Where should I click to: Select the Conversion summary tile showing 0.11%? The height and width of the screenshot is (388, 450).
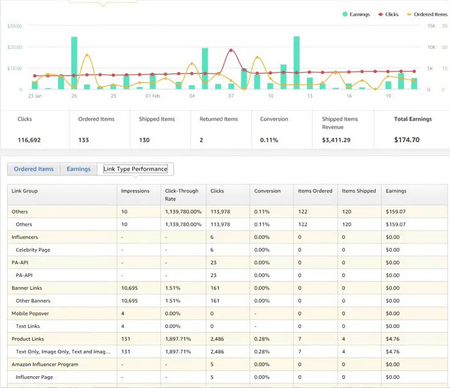coord(282,130)
